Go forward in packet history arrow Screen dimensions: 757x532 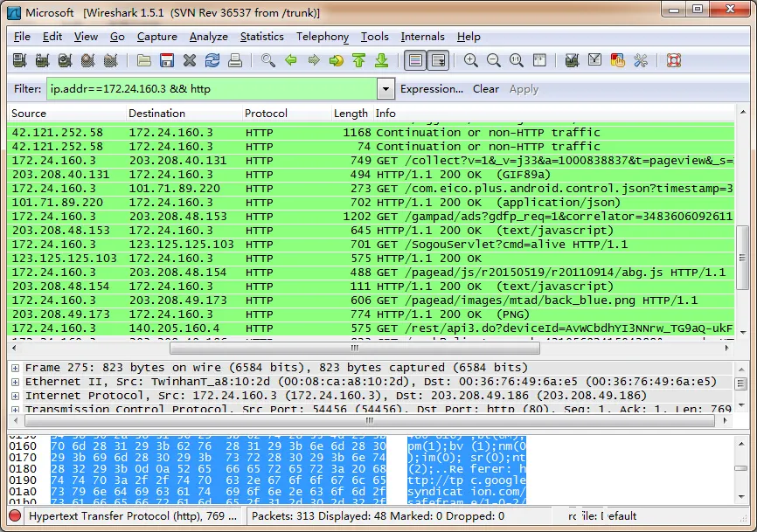[314, 60]
